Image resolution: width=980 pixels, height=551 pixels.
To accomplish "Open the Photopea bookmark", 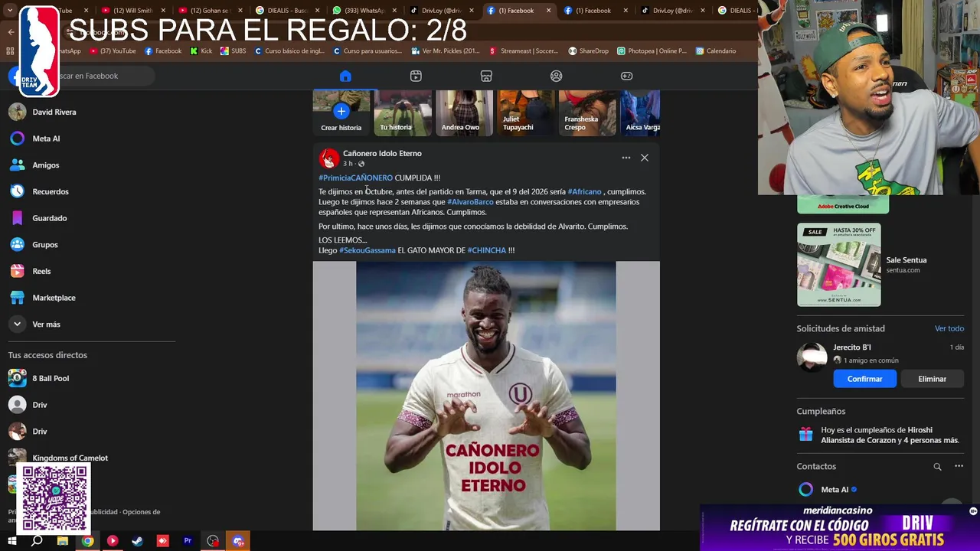I will (x=652, y=51).
